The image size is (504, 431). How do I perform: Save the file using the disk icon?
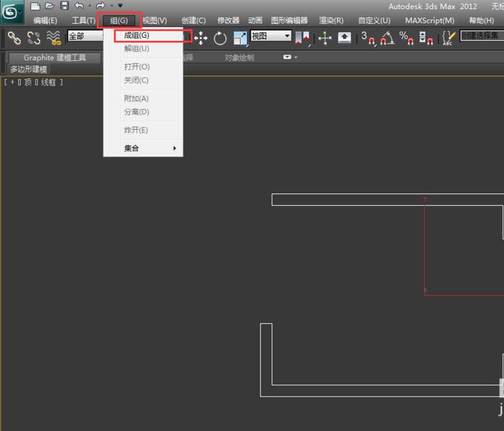coord(64,5)
